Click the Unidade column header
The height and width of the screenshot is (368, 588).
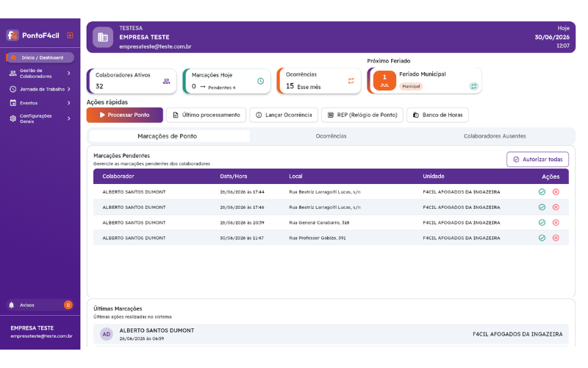point(434,176)
